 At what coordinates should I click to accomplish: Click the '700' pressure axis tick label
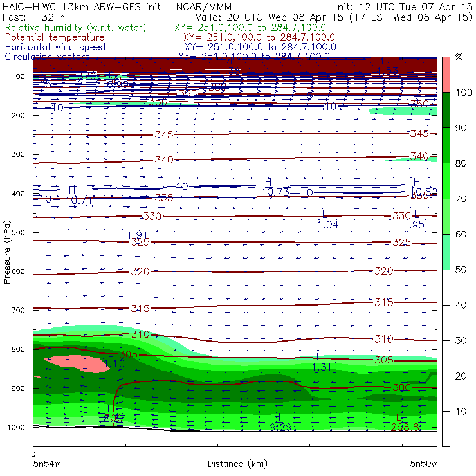tap(18, 311)
